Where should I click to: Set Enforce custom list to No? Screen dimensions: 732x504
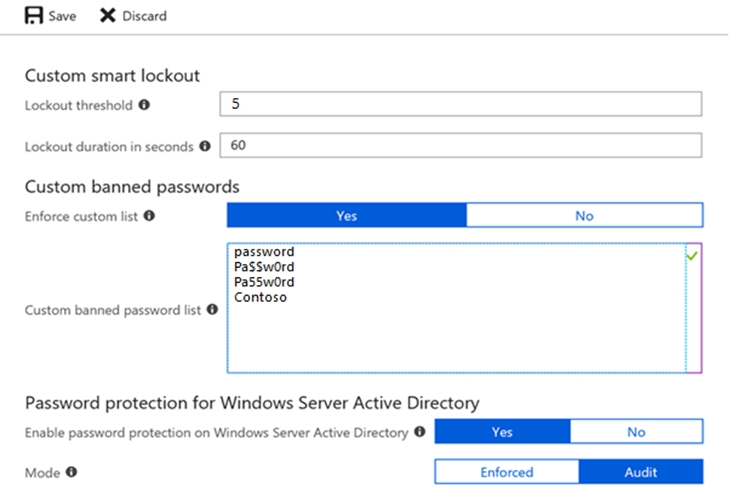pos(584,215)
